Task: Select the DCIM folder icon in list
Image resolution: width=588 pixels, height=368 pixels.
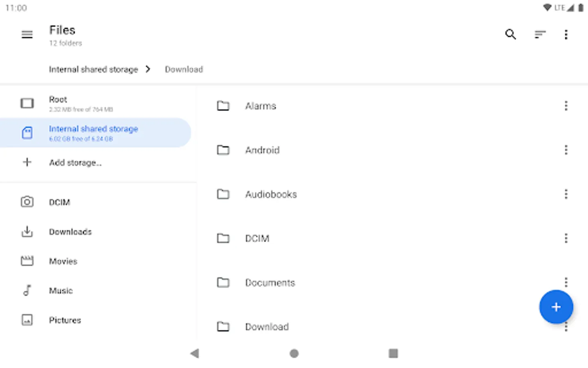Action: pyautogui.click(x=223, y=238)
